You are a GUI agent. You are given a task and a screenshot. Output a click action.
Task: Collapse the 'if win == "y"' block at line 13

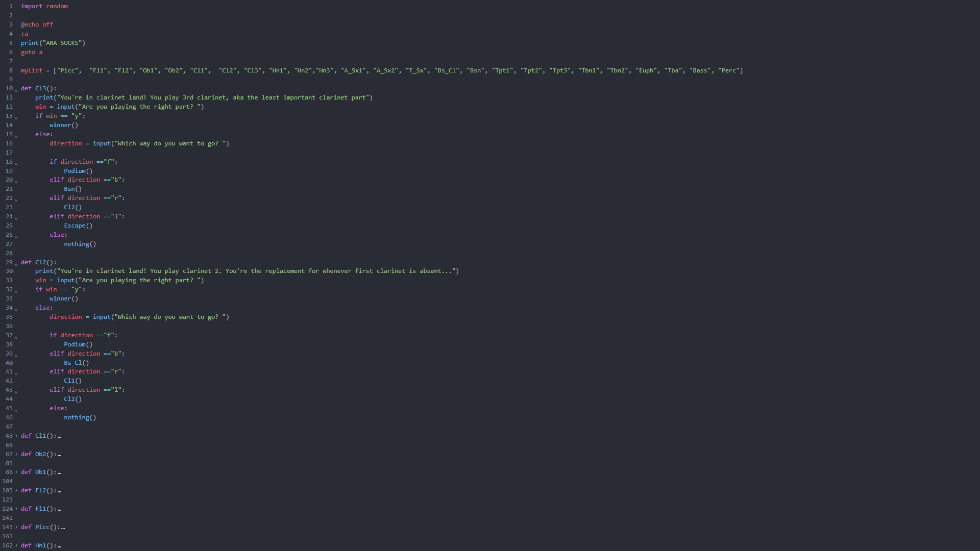click(x=16, y=117)
